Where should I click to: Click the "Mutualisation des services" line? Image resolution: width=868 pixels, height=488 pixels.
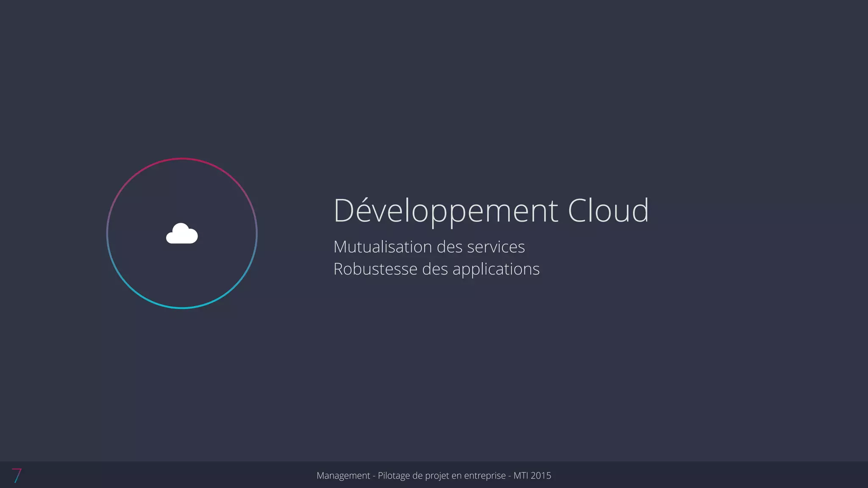point(429,247)
